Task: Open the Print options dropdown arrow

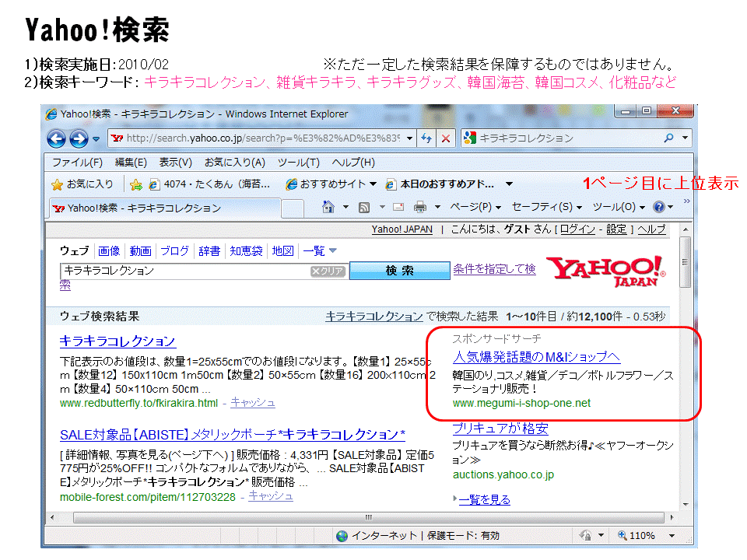Action: [437, 207]
